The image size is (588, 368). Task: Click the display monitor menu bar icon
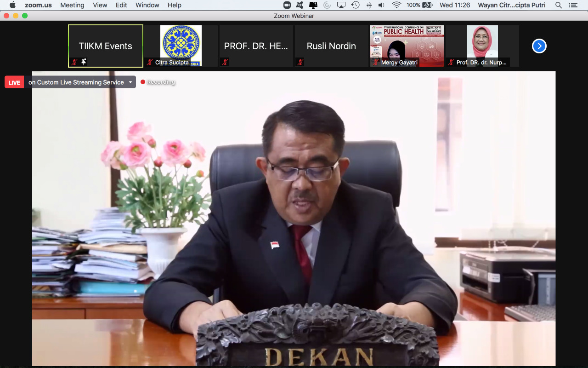pos(313,5)
